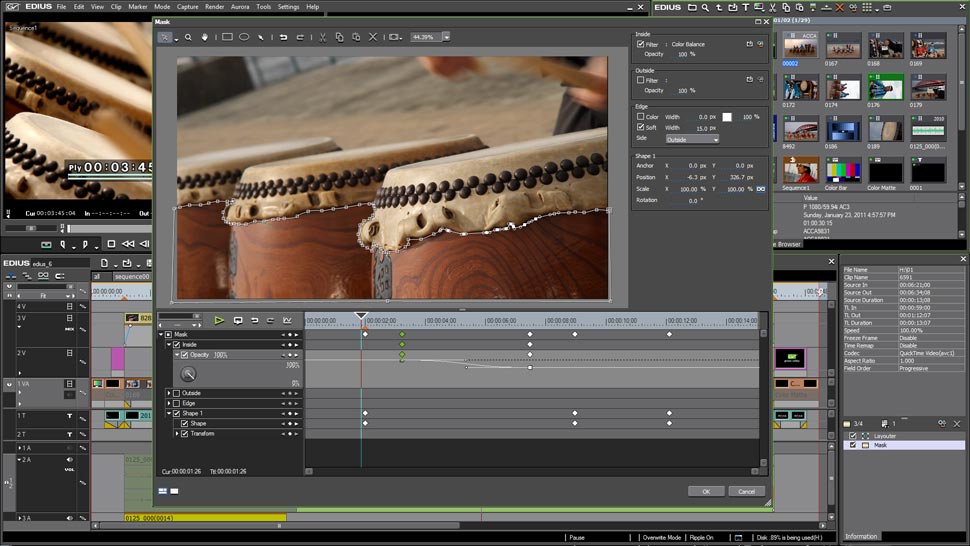Delete selected shape with X icon

click(372, 37)
